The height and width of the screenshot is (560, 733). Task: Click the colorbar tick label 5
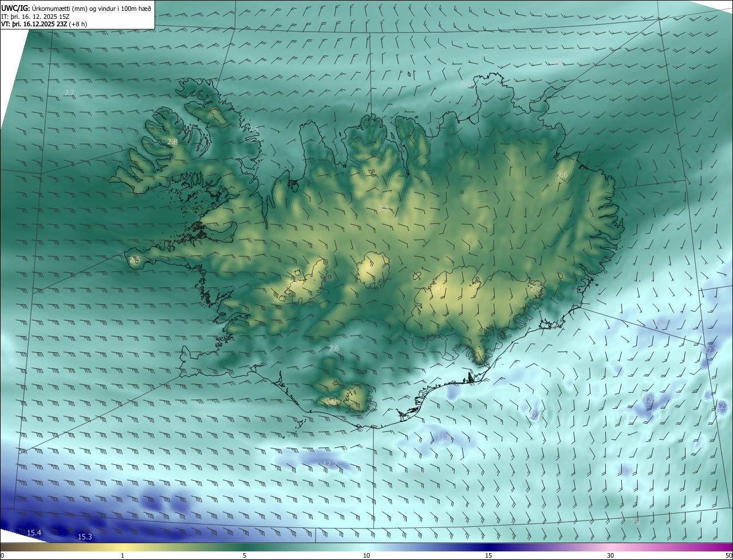(245, 555)
